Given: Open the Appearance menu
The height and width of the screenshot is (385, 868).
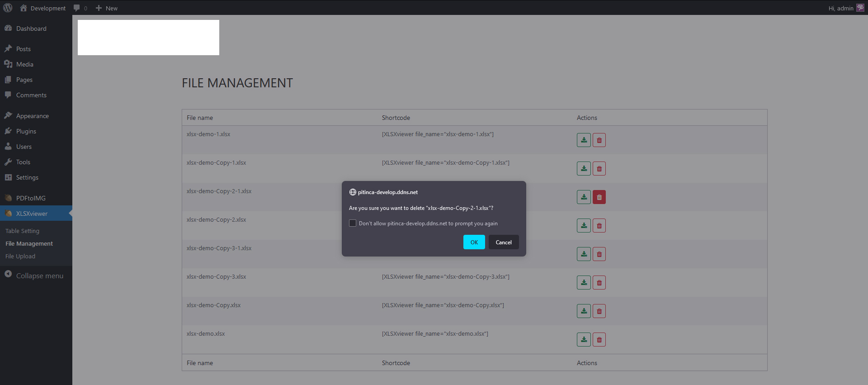Looking at the screenshot, I should click(x=36, y=116).
